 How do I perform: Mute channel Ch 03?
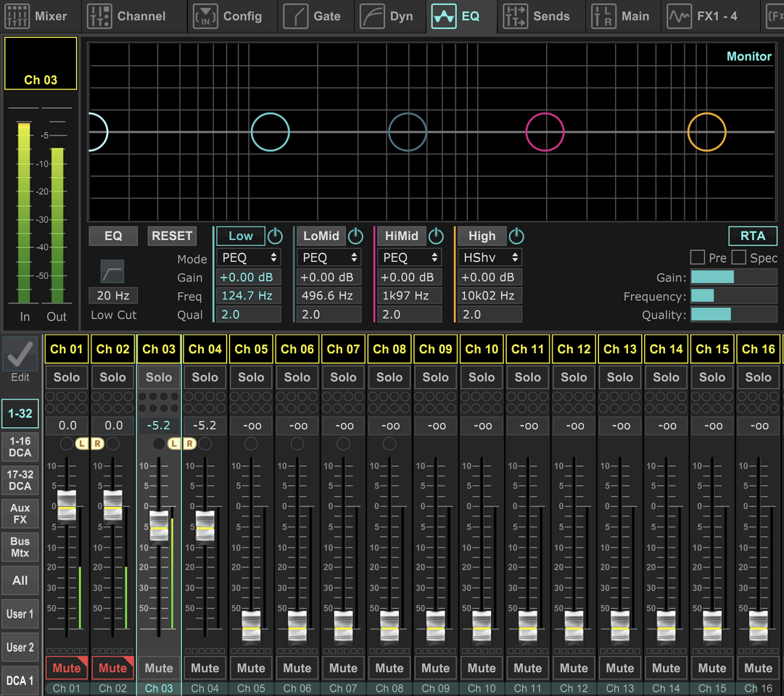(x=159, y=668)
